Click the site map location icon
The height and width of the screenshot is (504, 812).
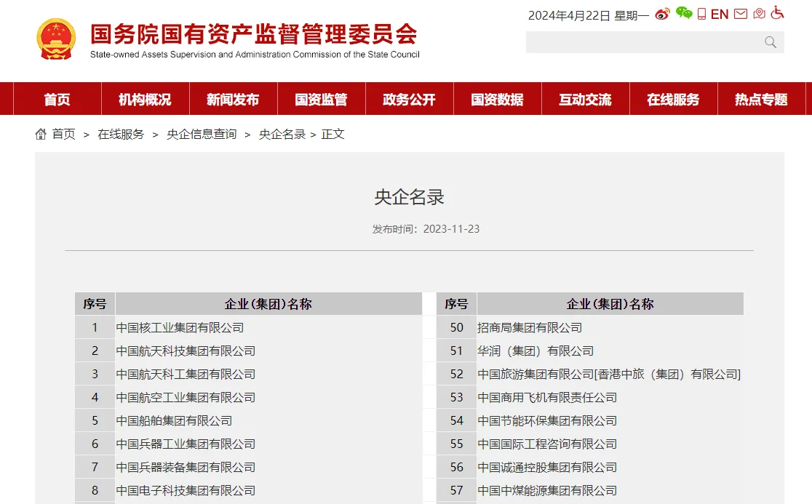pos(758,13)
